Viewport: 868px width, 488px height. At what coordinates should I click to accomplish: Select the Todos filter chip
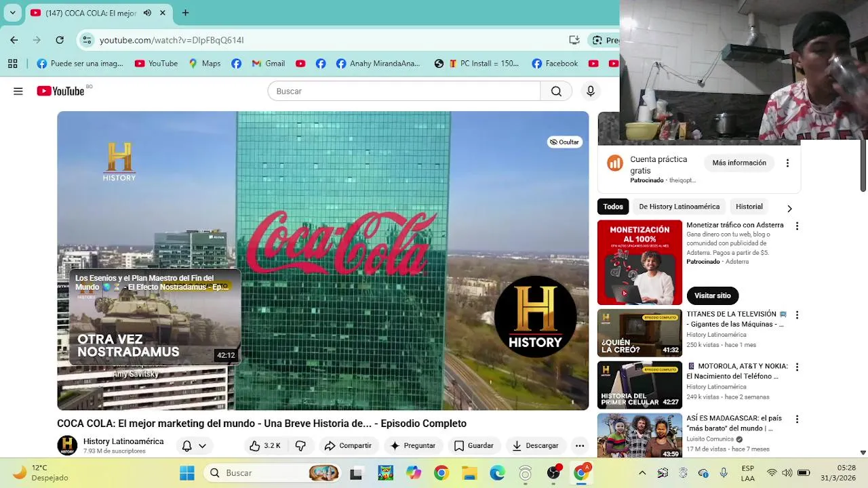[x=613, y=207]
